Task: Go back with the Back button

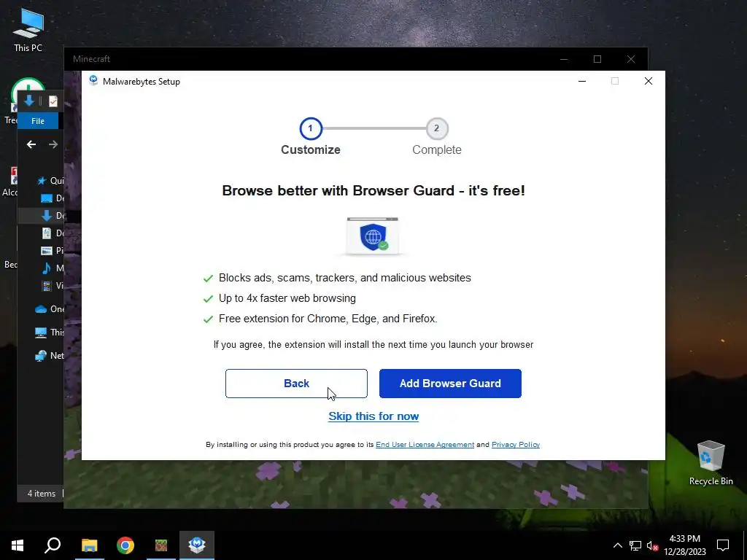Action: tap(296, 384)
